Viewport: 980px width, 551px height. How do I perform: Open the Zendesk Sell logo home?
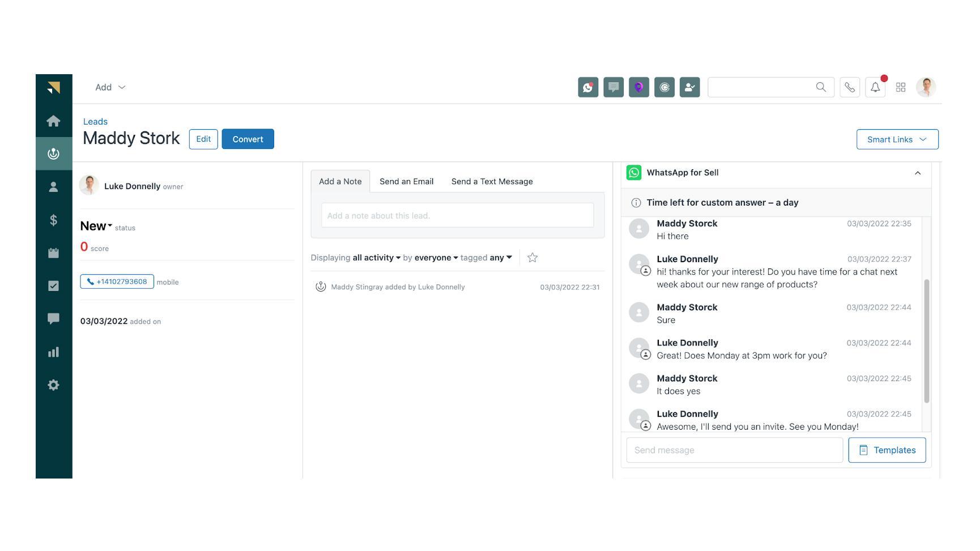point(54,88)
